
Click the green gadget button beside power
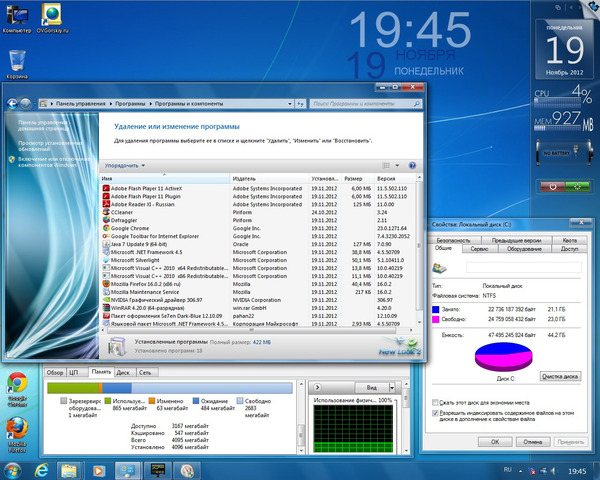point(577,187)
